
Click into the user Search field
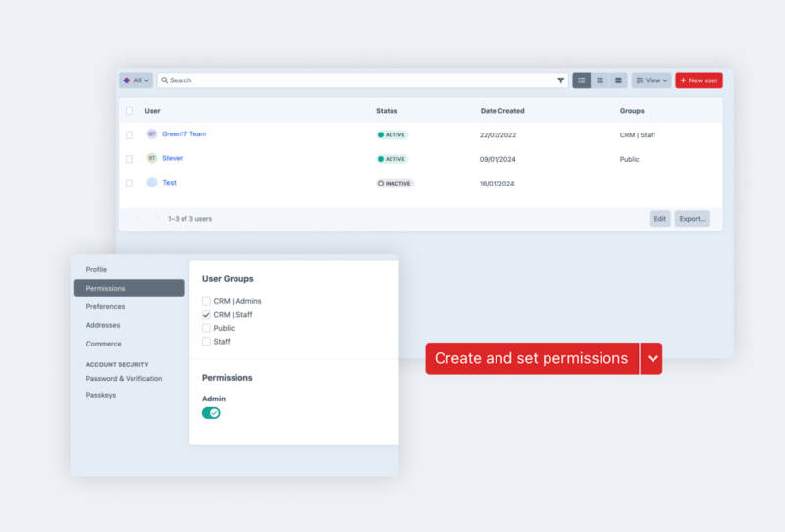coord(353,80)
